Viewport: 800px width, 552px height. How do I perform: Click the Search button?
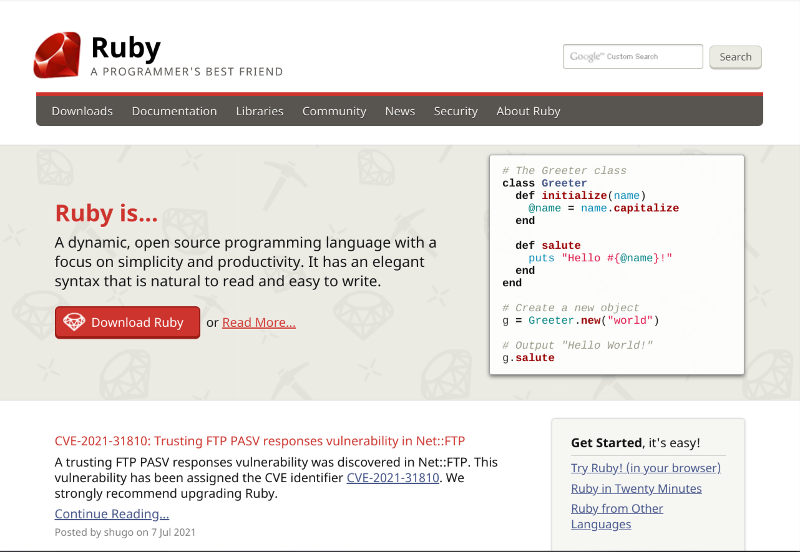[x=735, y=57]
